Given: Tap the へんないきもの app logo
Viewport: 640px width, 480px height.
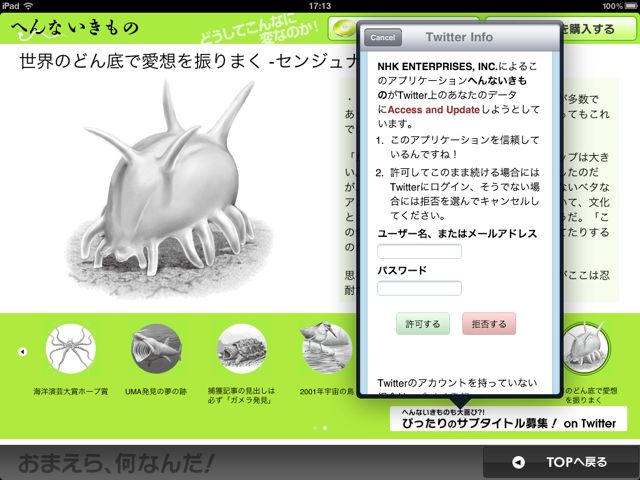Looking at the screenshot, I should pos(76,29).
